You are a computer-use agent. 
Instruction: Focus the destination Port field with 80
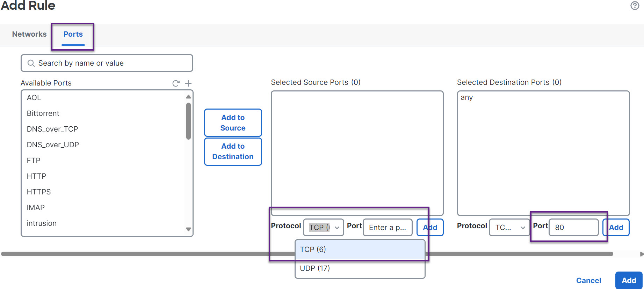click(573, 228)
